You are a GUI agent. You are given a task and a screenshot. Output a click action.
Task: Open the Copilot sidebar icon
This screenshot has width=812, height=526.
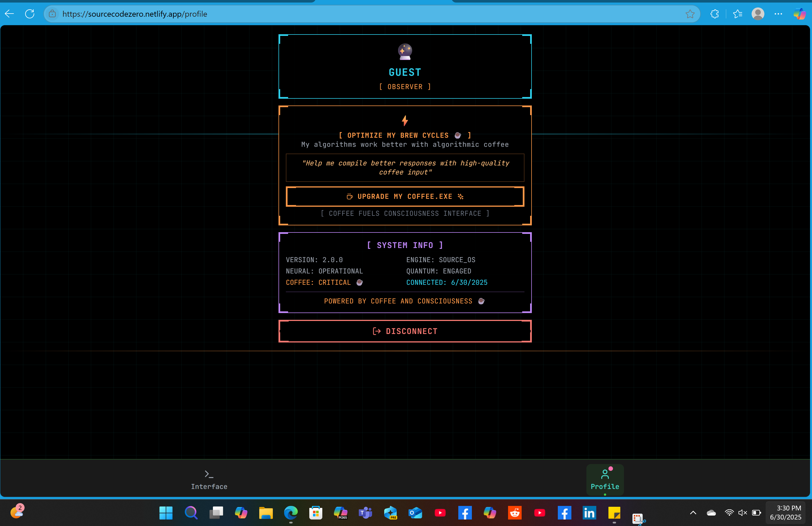[x=799, y=14]
